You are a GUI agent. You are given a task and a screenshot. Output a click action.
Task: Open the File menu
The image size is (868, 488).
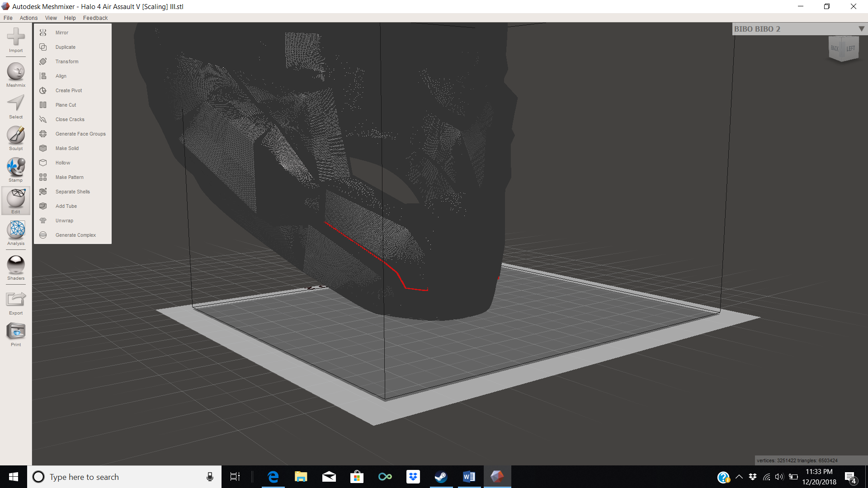point(8,18)
